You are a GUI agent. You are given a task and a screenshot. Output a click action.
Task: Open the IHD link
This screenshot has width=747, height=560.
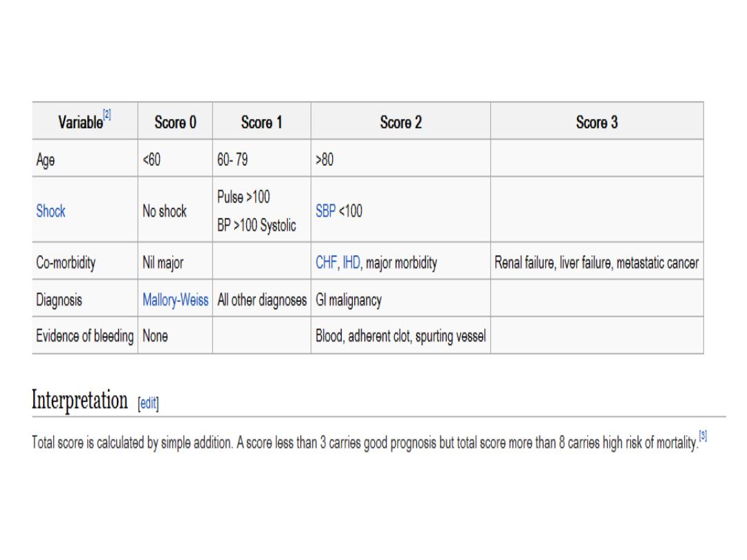351,263
